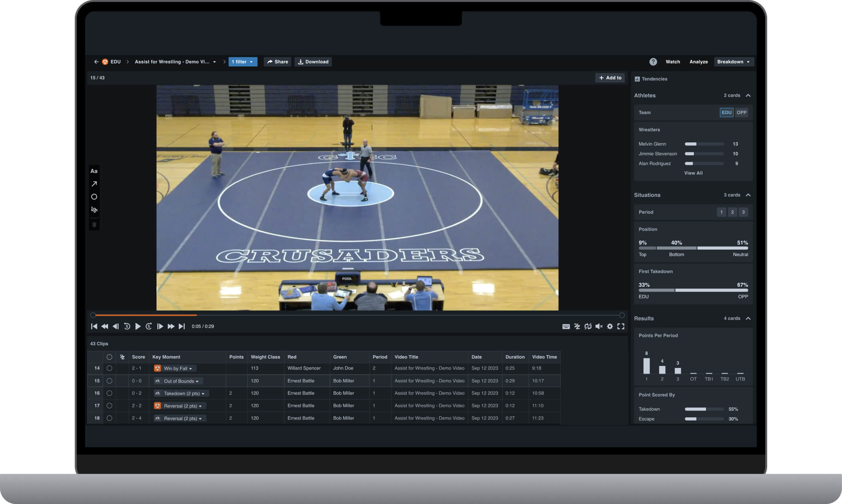Screen dimensions: 842x504
Task: Collapse the Results section
Action: point(749,318)
